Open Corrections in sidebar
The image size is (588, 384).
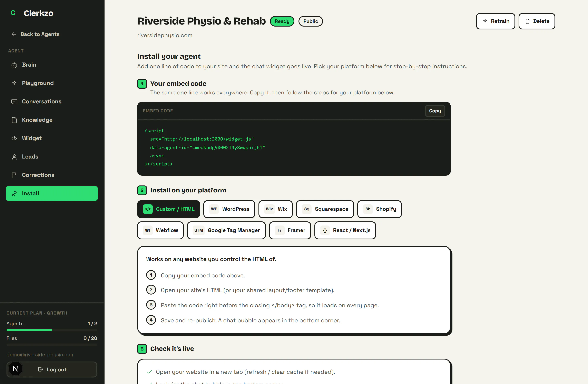[x=52, y=175]
